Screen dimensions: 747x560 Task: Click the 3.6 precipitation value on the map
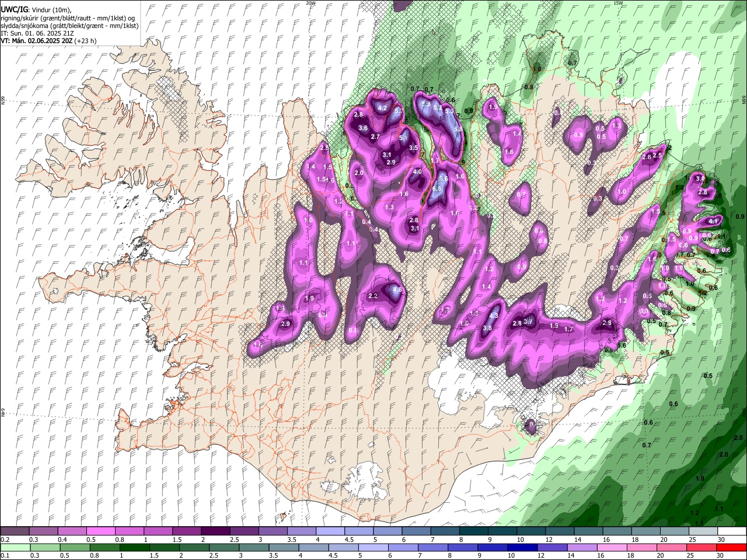[363, 128]
